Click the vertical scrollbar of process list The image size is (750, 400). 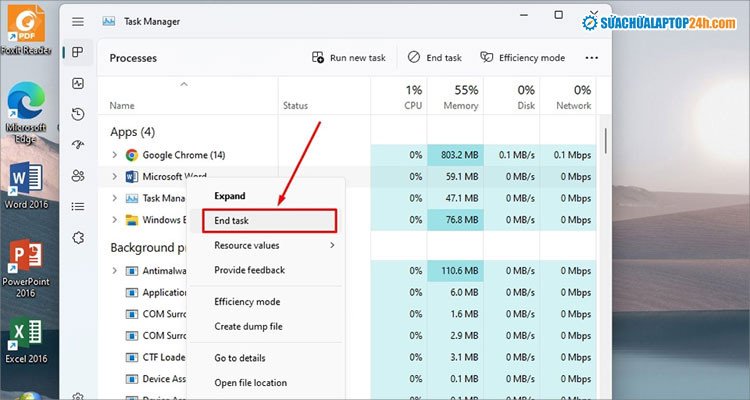pyautogui.click(x=606, y=140)
